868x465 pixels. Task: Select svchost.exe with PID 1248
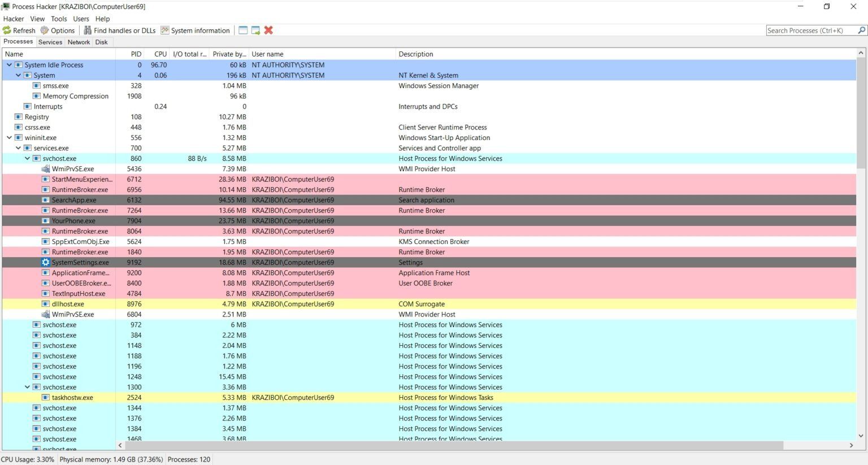(x=429, y=377)
